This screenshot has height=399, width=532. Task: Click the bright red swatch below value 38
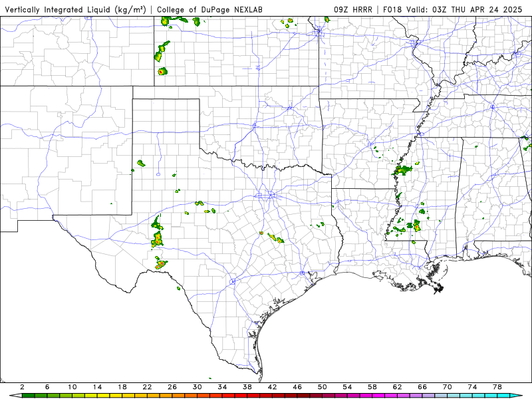(253, 395)
